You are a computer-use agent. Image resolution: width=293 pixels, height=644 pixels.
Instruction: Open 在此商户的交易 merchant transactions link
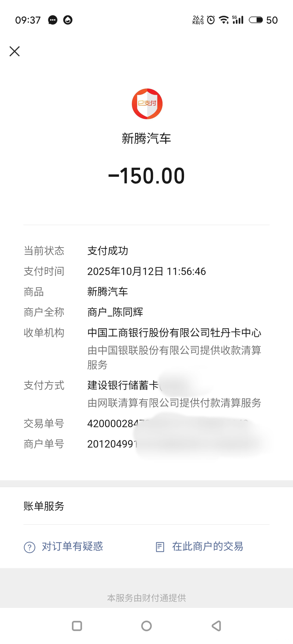pyautogui.click(x=207, y=546)
